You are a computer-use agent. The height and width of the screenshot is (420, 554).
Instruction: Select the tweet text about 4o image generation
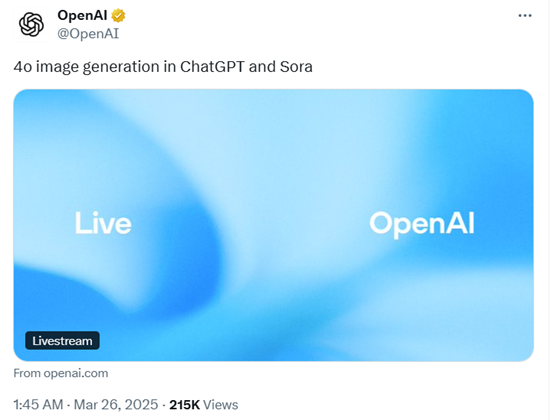(163, 67)
